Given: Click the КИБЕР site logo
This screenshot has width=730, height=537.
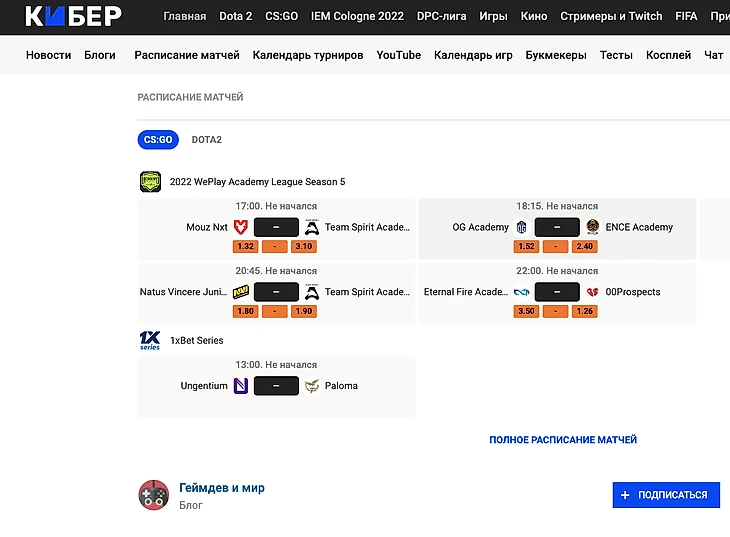Looking at the screenshot, I should [74, 16].
